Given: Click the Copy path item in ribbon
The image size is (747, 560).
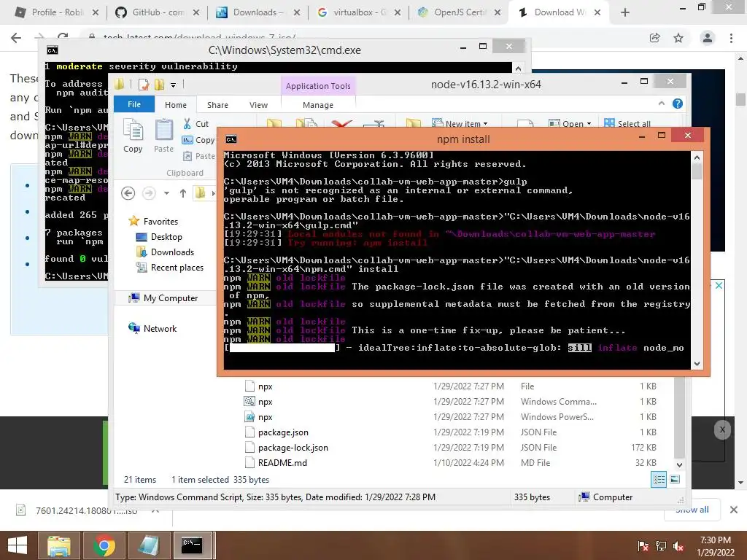Looking at the screenshot, I should click(x=198, y=140).
